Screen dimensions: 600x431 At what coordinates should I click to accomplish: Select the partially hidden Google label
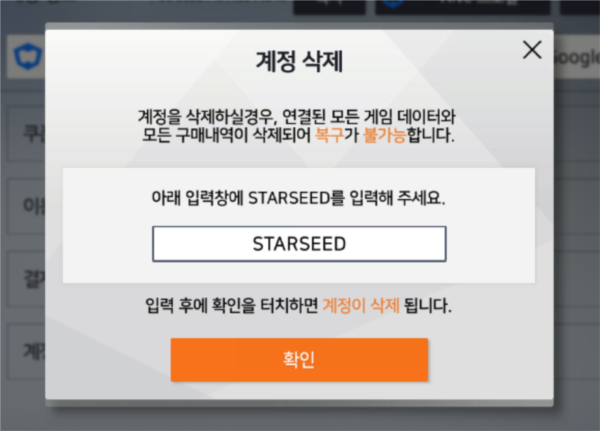(x=576, y=57)
